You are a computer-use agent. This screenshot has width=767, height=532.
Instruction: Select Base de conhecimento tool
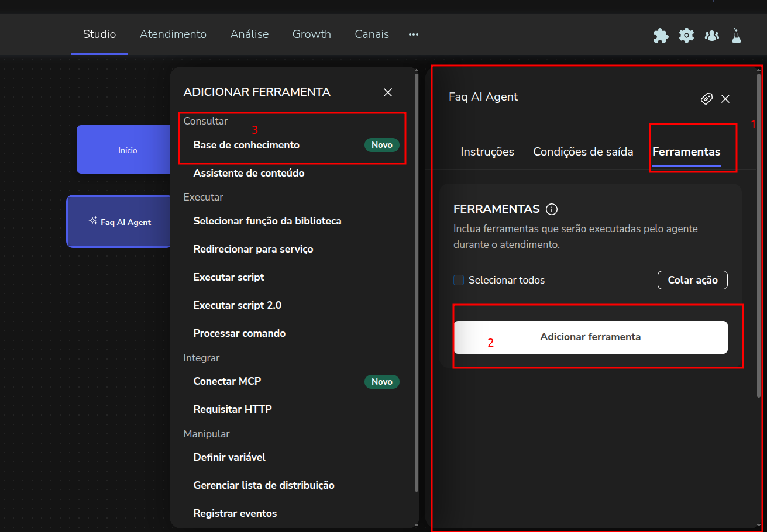point(246,145)
